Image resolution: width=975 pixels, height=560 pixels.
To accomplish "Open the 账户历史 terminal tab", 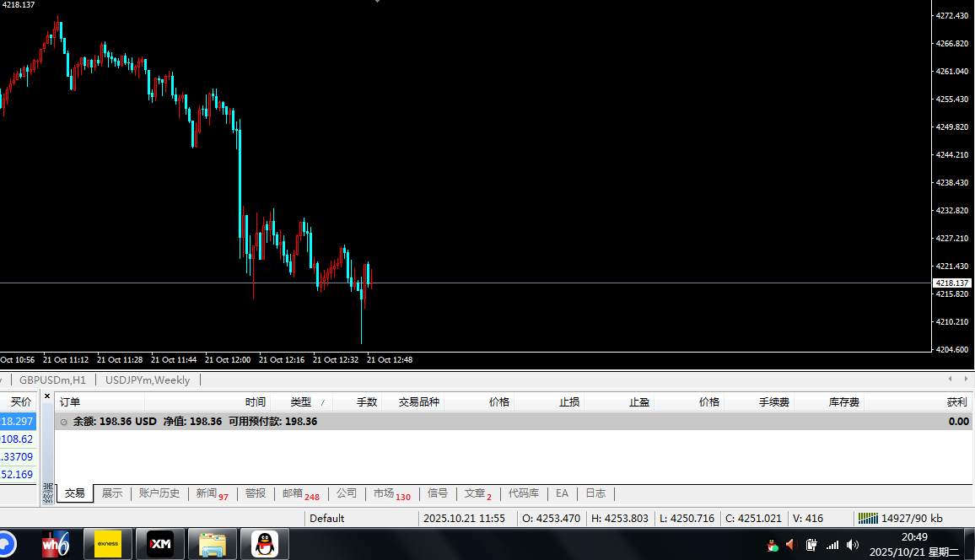I will [x=159, y=493].
